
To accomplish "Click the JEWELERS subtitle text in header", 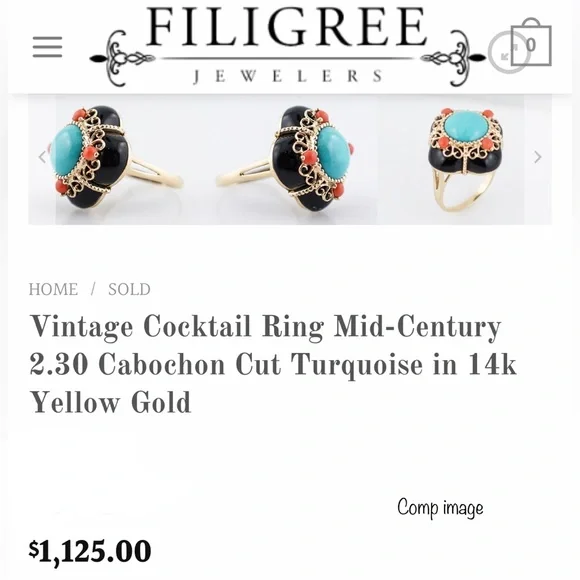I will coord(287,77).
